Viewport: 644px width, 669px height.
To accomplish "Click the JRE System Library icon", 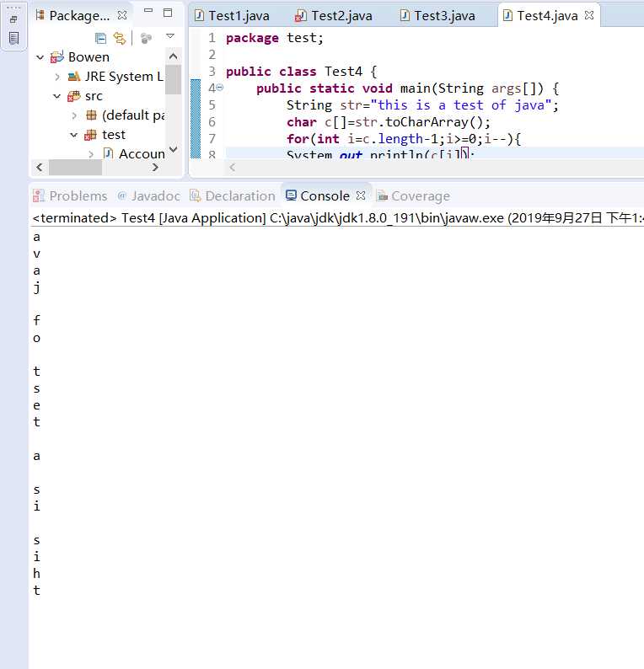I will click(x=74, y=77).
